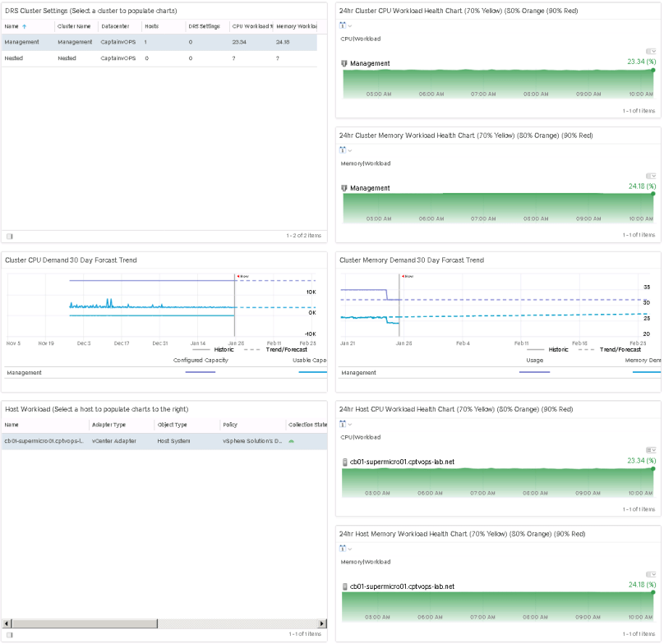Select the Nested cluster row
664x644 pixels.
pos(82,57)
